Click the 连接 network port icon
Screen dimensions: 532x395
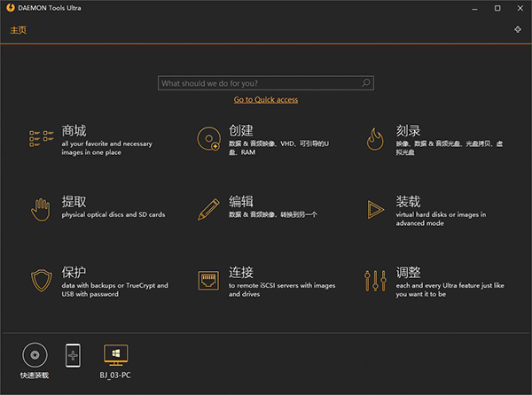tap(208, 280)
